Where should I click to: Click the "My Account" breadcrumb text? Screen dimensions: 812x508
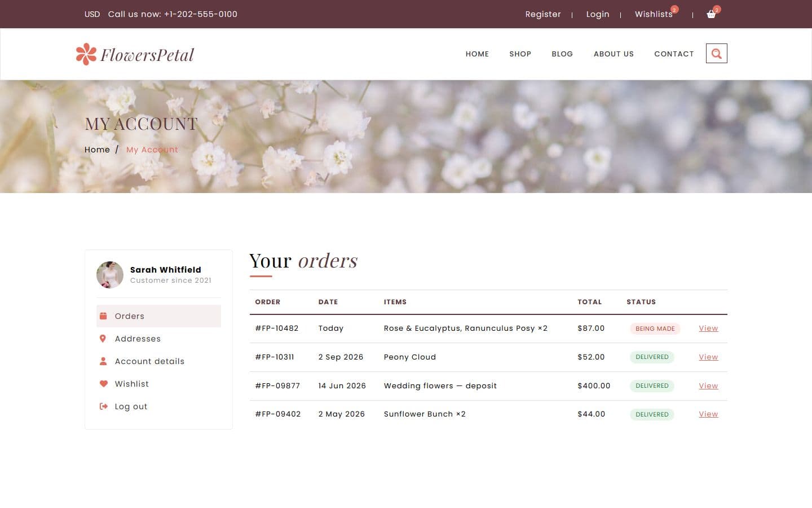[152, 150]
